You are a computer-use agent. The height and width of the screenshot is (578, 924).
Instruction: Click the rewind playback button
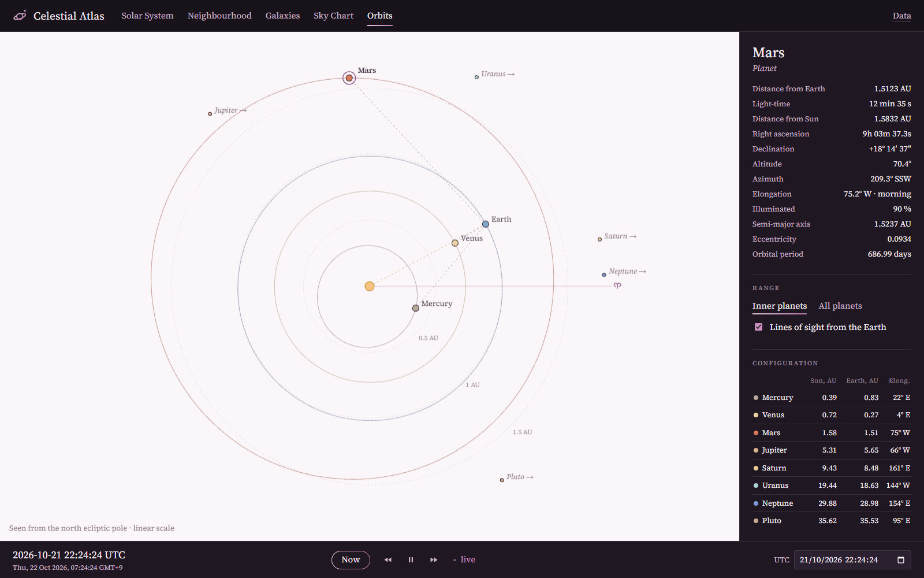tap(388, 560)
